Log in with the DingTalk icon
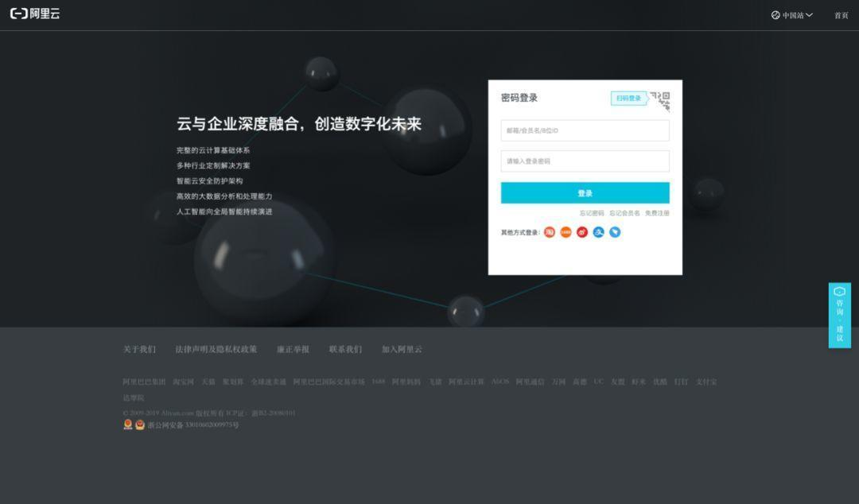 pyautogui.click(x=615, y=232)
